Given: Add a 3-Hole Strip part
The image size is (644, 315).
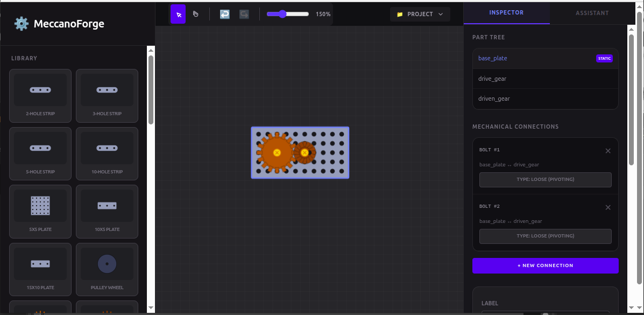Looking at the screenshot, I should click(107, 96).
